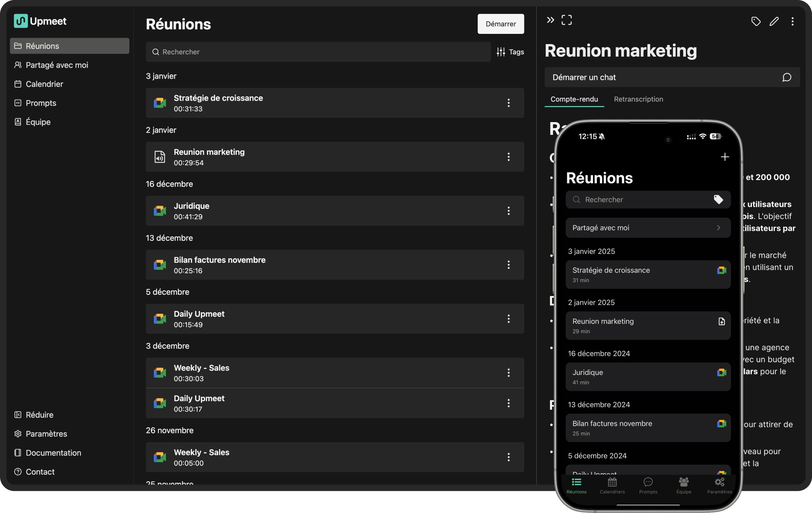
Task: Select the Équipe icon in the sidebar
Action: [x=18, y=122]
